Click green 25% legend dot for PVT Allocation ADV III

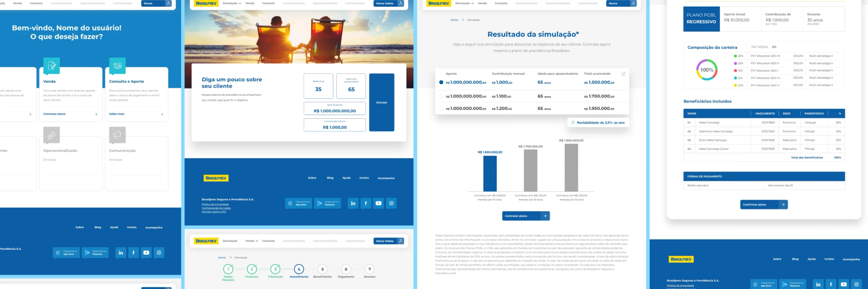pyautogui.click(x=735, y=56)
